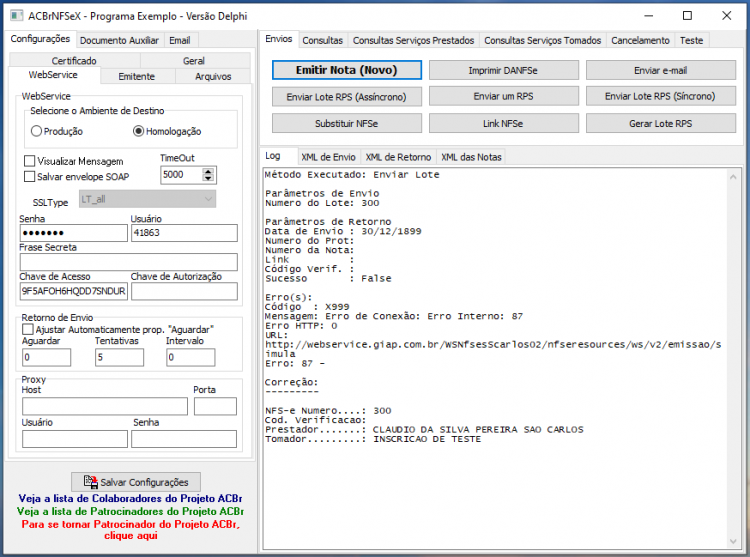Select the Homologação environment radio button

coord(138,131)
